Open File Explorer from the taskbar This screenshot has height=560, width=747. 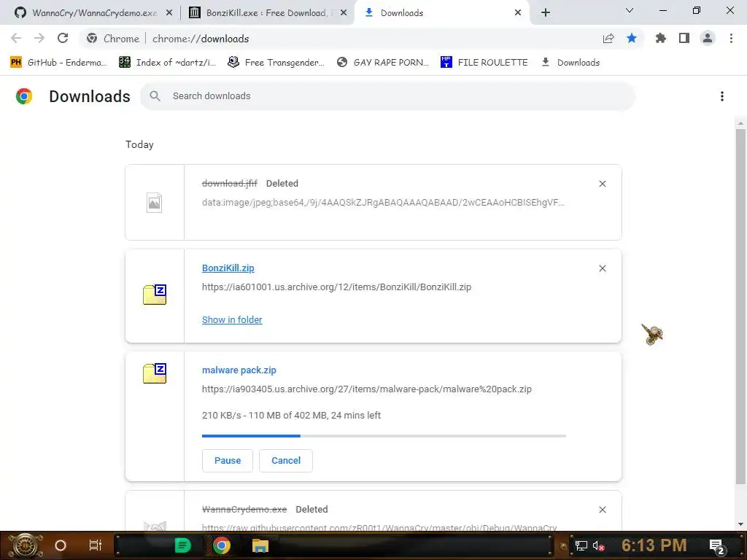click(260, 545)
